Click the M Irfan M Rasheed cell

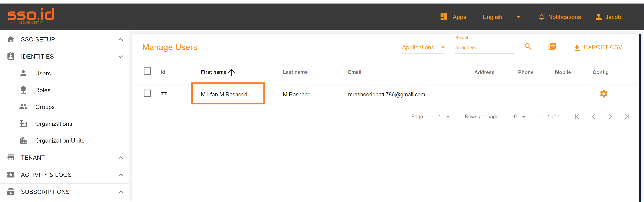pos(224,94)
